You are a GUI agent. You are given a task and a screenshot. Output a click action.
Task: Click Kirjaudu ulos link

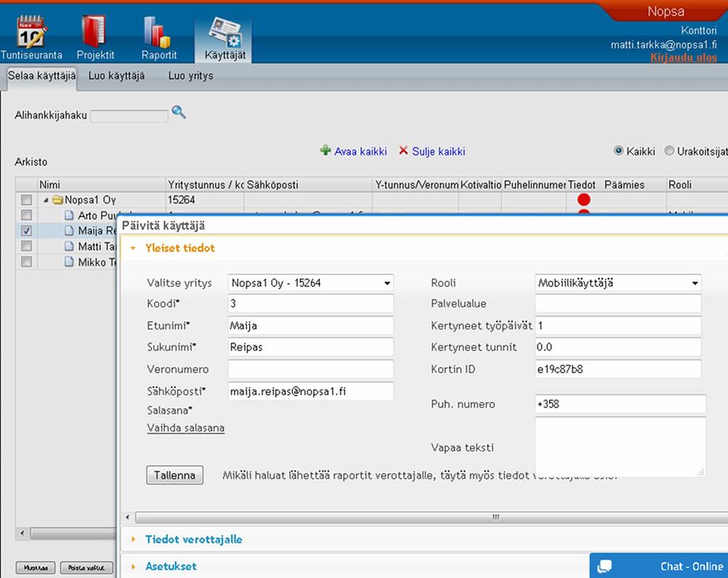683,58
